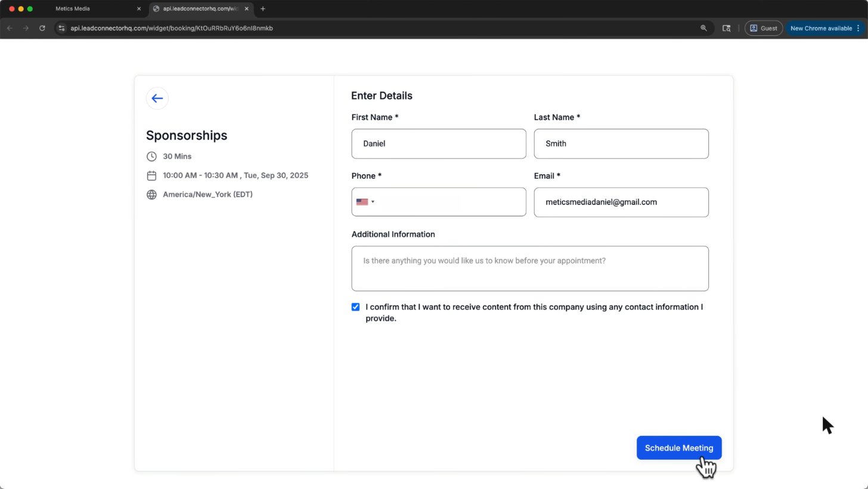
Task: Focus the Last Name field containing Smith
Action: coord(621,144)
